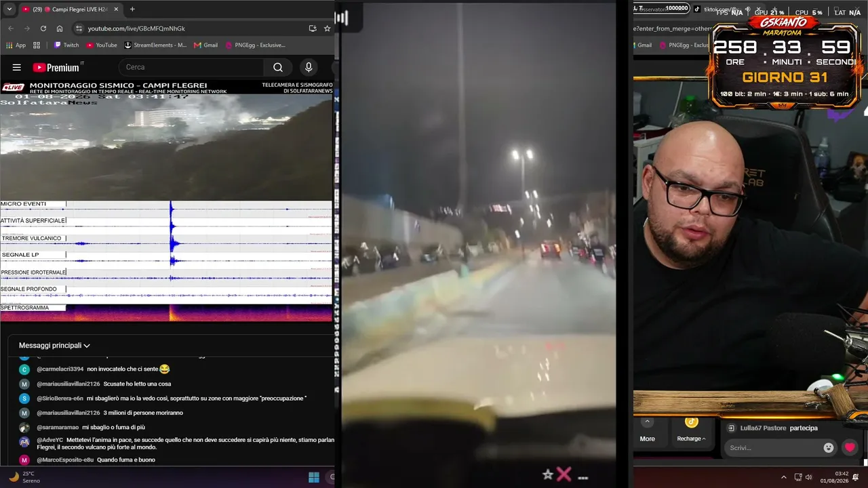
Task: Open the three-dots menu under center video
Action: [x=583, y=477]
